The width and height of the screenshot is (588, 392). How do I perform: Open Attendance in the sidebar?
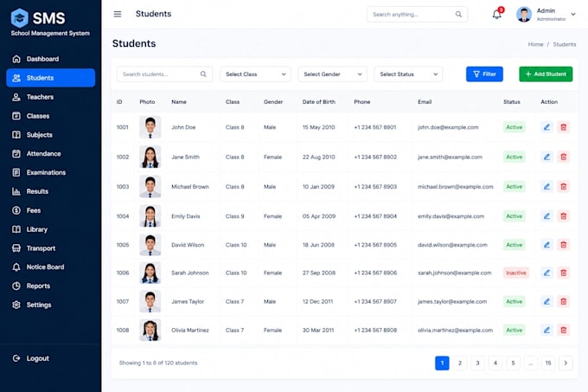[51, 153]
